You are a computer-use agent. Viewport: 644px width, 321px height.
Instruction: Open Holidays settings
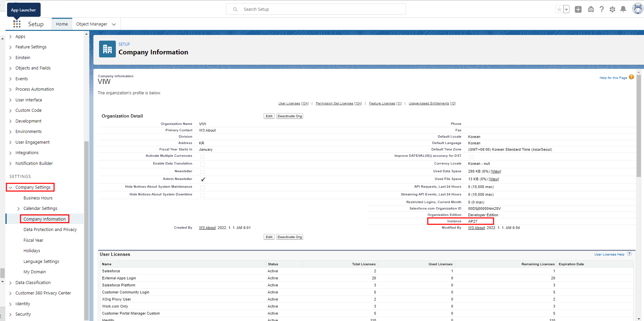[32, 251]
